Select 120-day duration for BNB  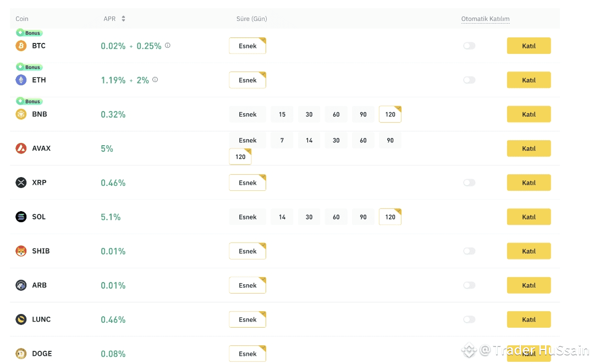coord(390,114)
